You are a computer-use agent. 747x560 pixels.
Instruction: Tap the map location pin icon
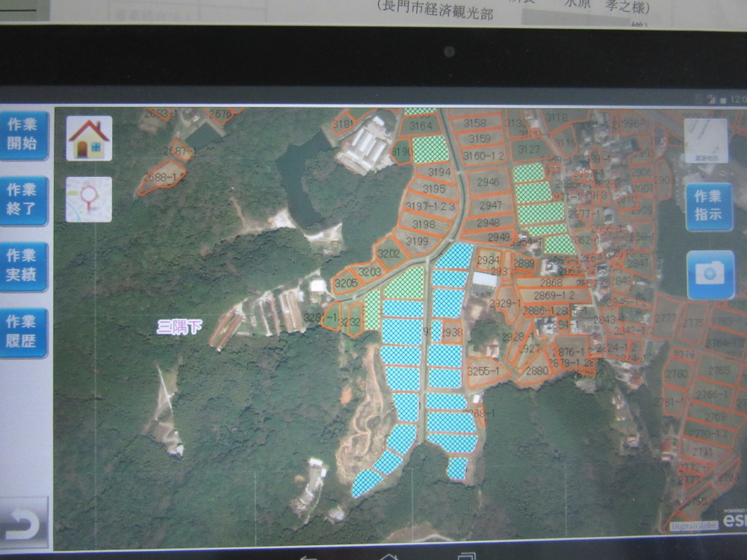[x=89, y=199]
